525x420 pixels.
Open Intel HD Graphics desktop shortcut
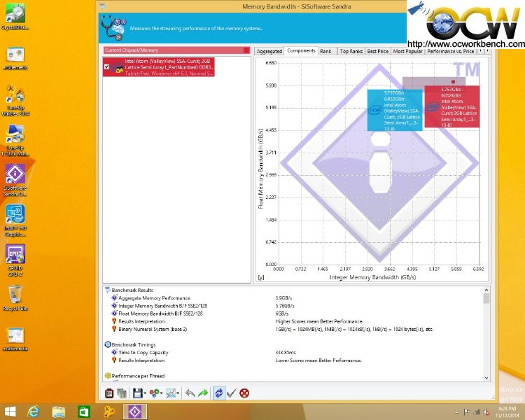click(15, 220)
